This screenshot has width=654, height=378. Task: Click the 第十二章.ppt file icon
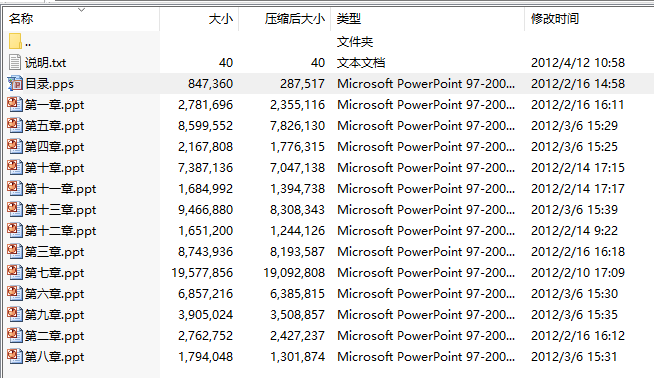[x=15, y=230]
